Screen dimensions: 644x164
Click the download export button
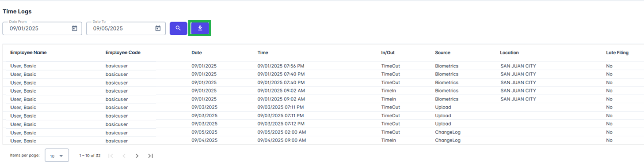click(200, 28)
